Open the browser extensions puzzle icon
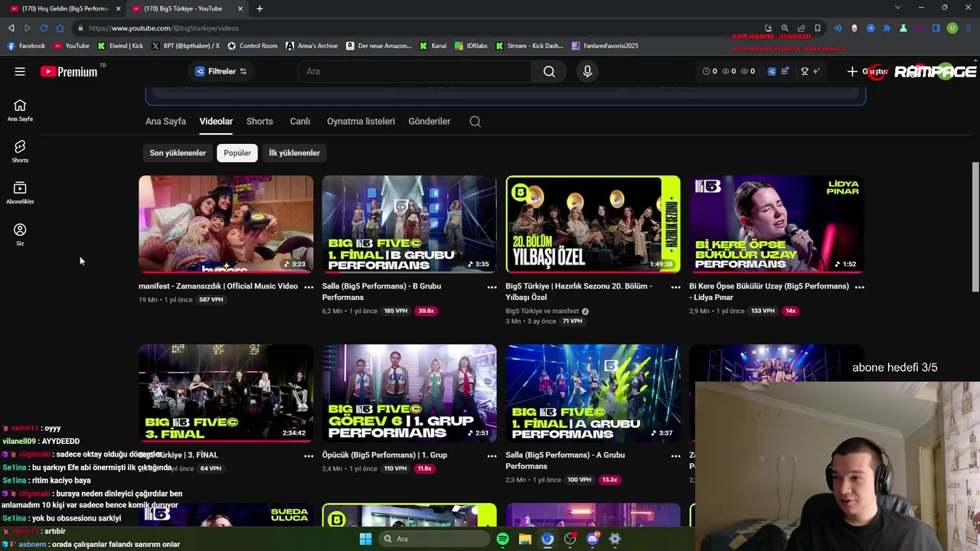 [x=887, y=28]
